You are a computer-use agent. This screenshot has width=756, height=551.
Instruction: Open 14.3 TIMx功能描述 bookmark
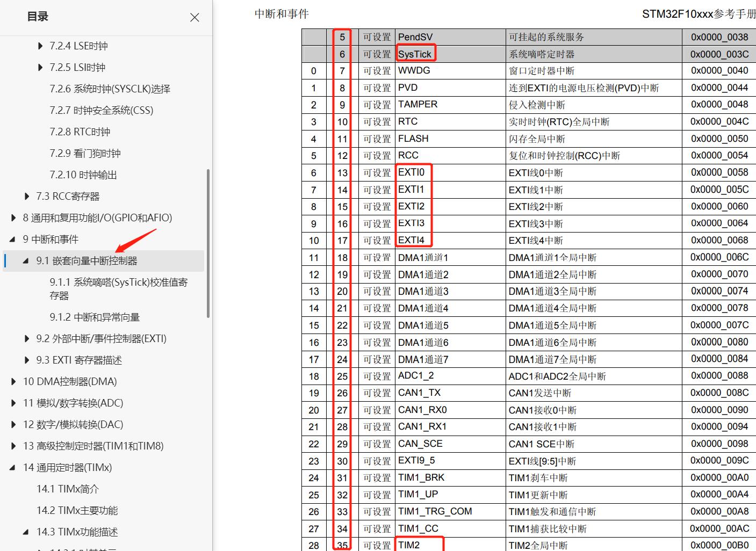[77, 532]
